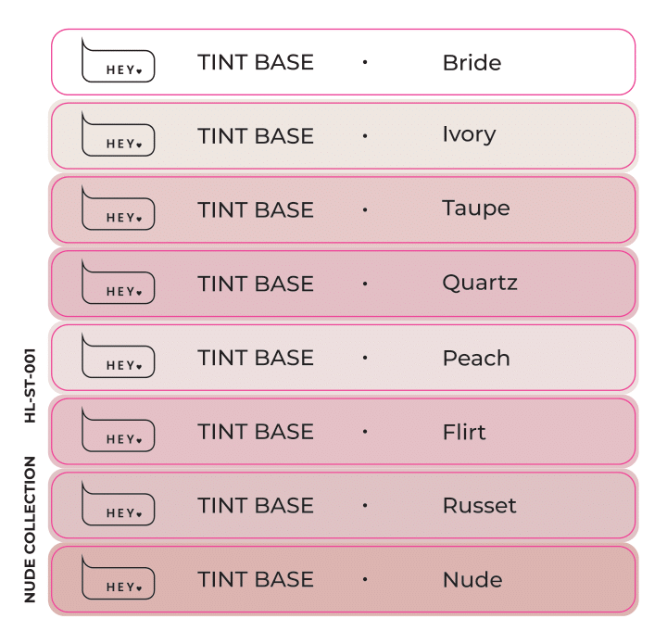Click the HEY logo in Flirt row
667x644 pixels.
pyautogui.click(x=119, y=430)
